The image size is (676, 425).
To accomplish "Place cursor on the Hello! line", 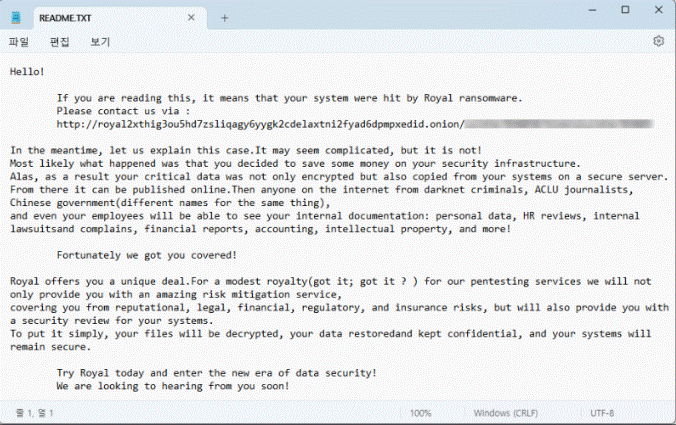I will pyautogui.click(x=27, y=72).
